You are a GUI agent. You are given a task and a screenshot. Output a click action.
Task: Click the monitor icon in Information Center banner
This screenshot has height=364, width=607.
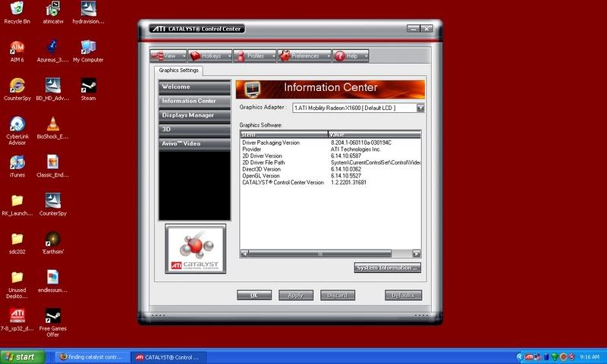coord(253,89)
